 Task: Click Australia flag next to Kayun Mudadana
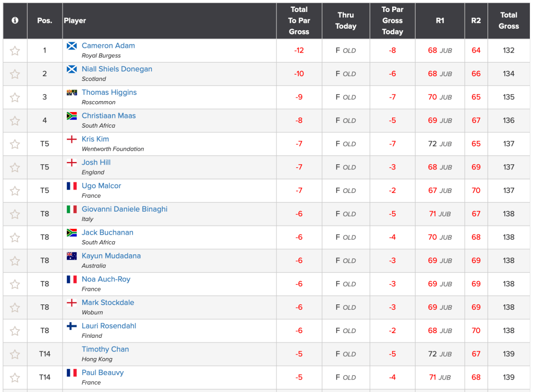72,256
